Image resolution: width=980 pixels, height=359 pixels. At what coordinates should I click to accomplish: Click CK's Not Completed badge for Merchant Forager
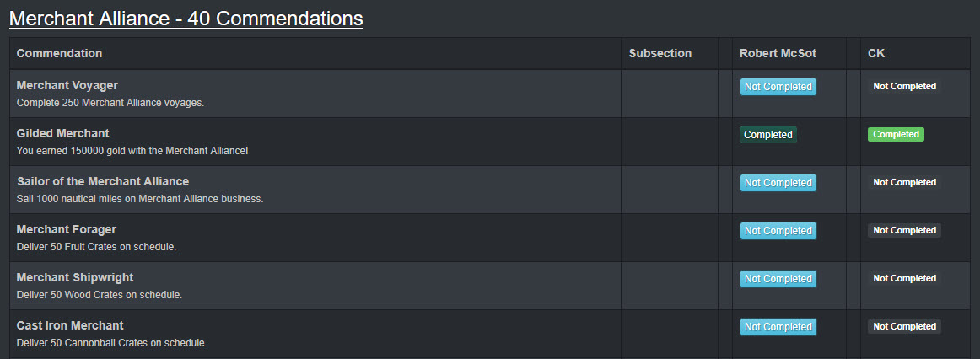pos(904,230)
